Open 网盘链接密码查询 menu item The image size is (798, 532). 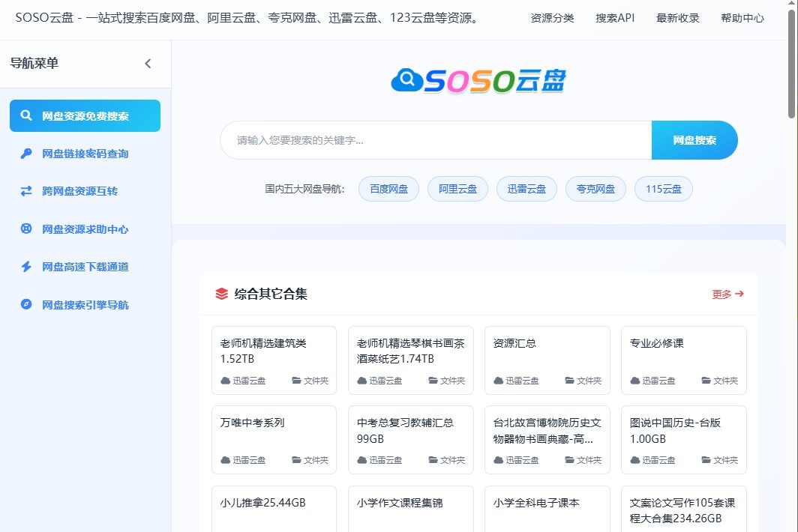point(85,154)
